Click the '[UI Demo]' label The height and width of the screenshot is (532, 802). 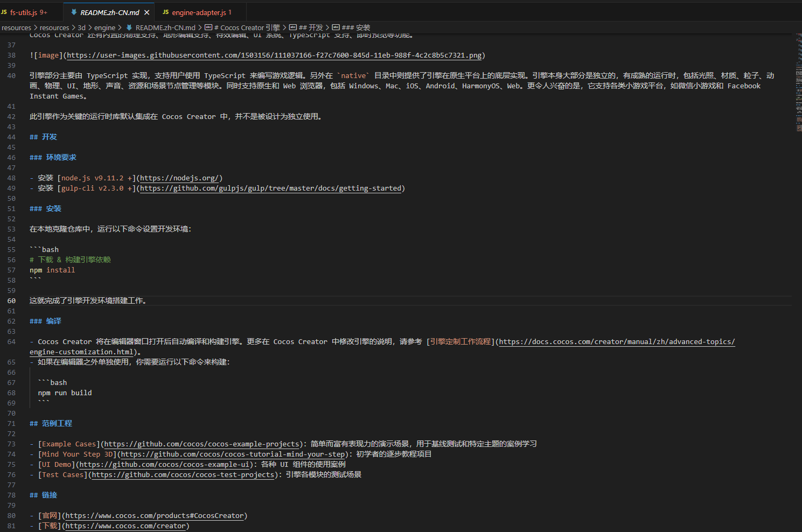click(57, 465)
